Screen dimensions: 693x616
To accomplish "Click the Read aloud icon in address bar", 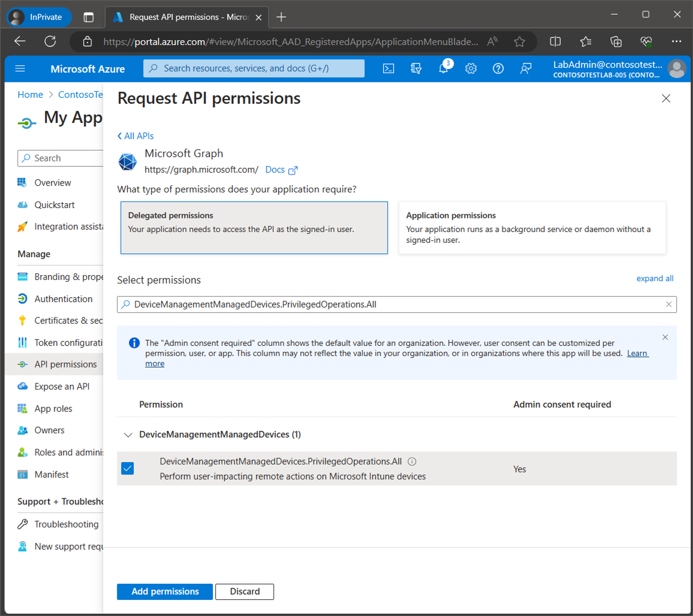I will coord(492,42).
